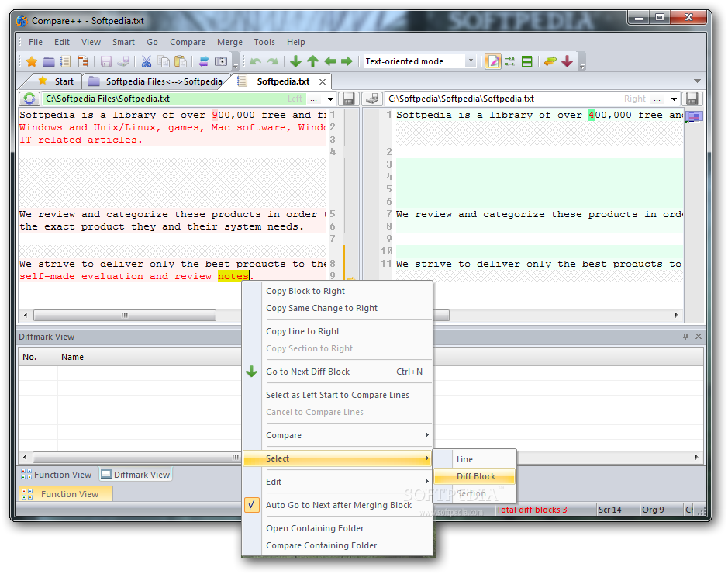Choose Copy Line to Right

click(338, 331)
